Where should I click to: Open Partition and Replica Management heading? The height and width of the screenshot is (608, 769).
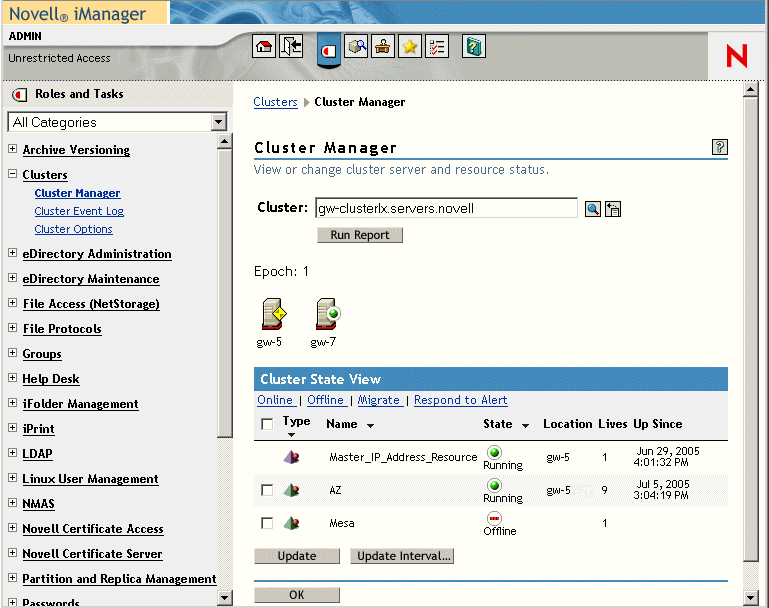coord(119,579)
